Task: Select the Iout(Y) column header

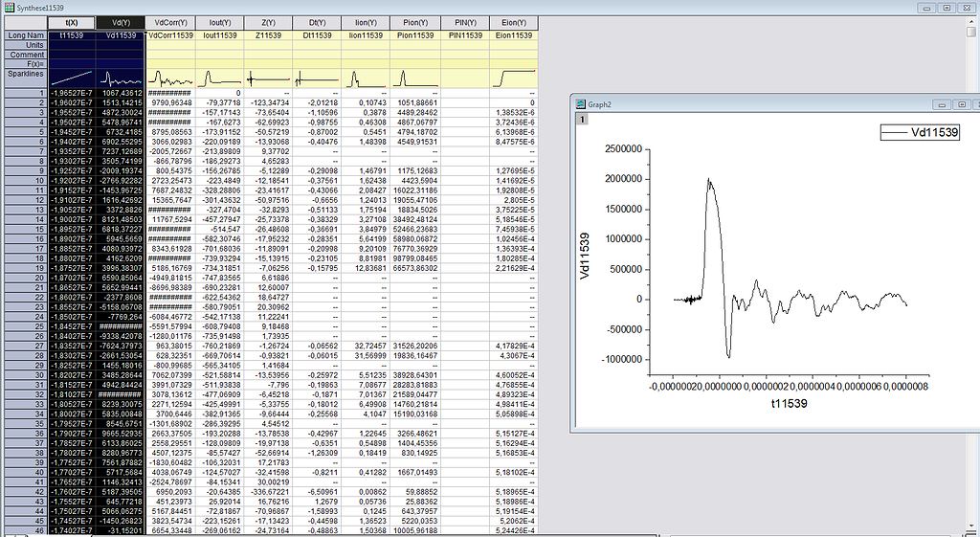Action: point(219,22)
